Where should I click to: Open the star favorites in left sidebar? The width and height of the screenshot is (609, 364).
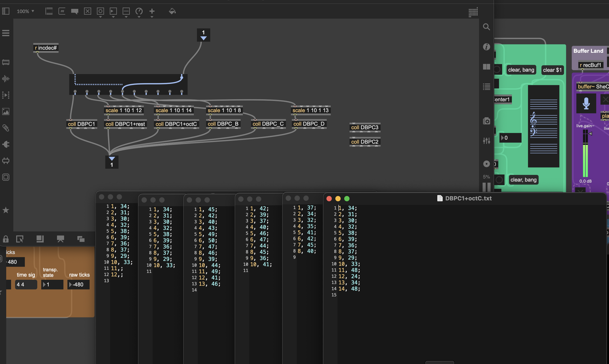pyautogui.click(x=6, y=210)
